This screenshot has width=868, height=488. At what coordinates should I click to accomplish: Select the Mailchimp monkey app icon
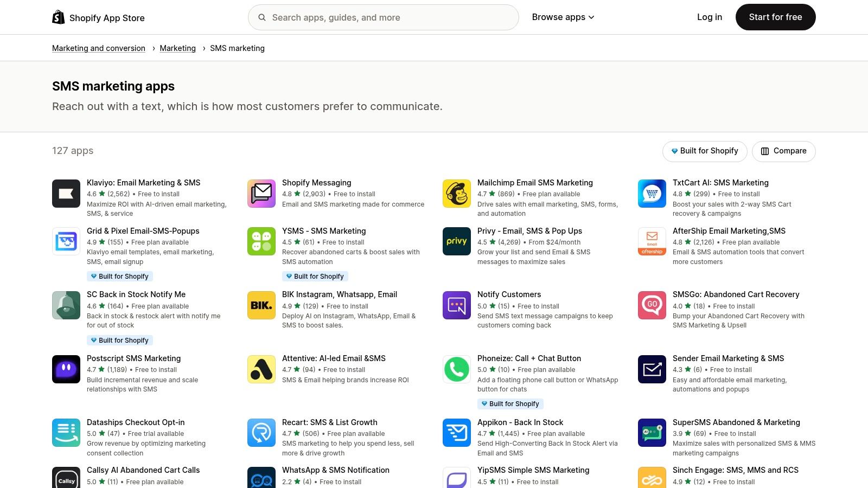[456, 193]
